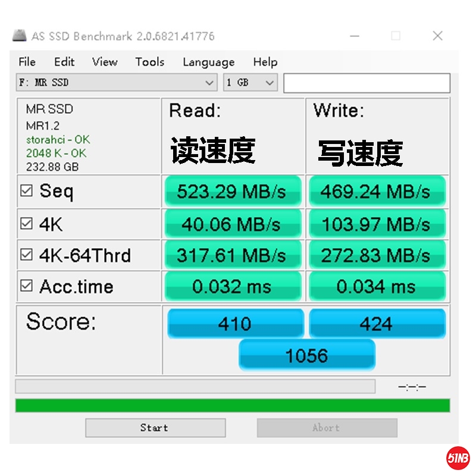Viewport: 476px width, 476px height.
Task: Uncheck the Seq test checkbox
Action: click(x=26, y=190)
